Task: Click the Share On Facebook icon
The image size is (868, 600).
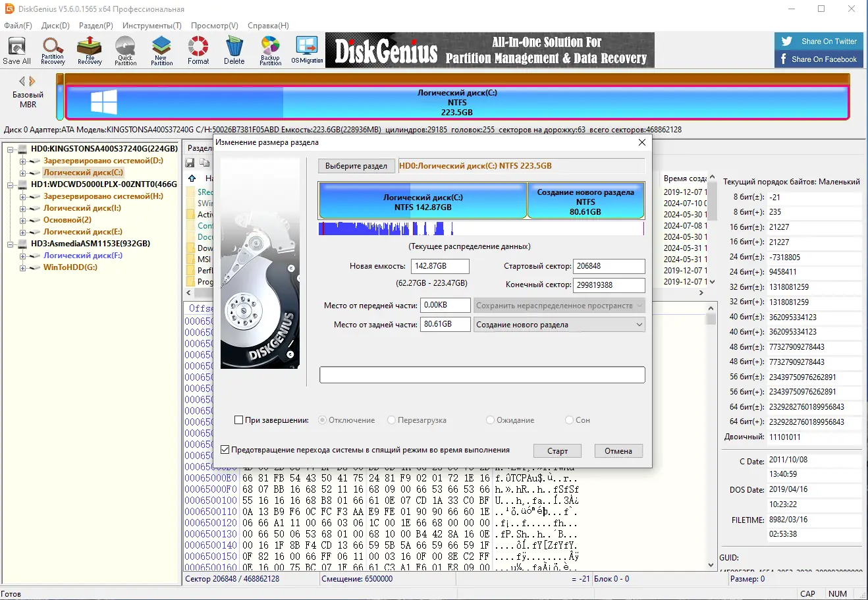Action: (x=784, y=59)
